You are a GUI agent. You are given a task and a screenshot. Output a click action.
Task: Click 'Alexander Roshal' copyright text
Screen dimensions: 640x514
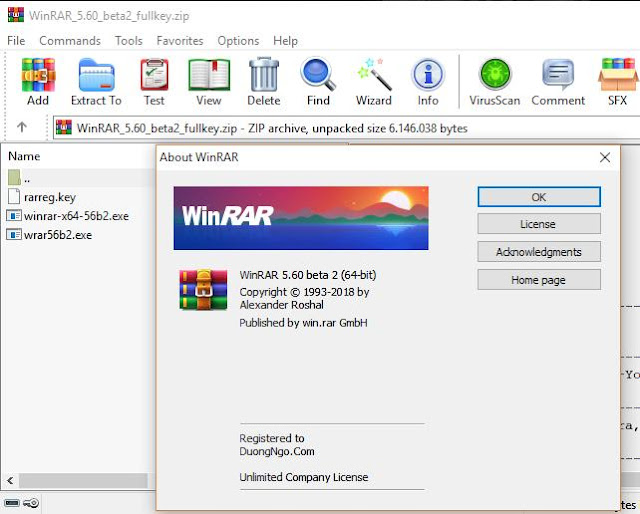click(282, 305)
